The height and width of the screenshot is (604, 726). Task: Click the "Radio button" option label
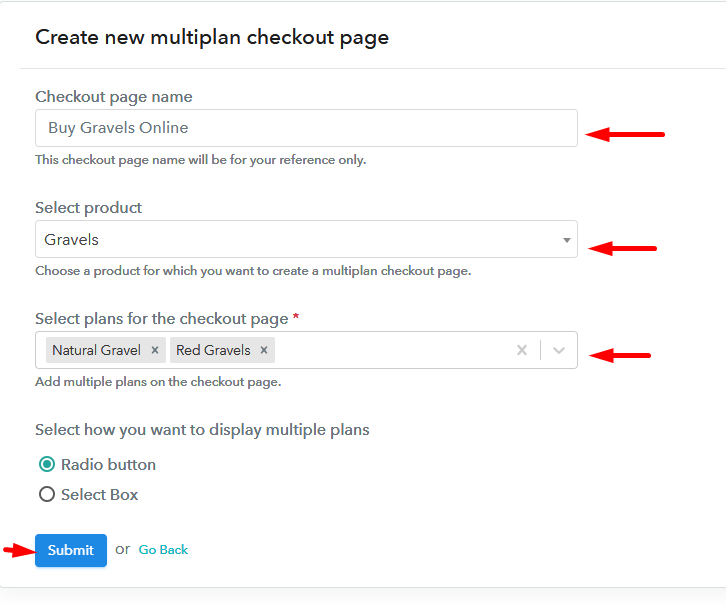108,464
